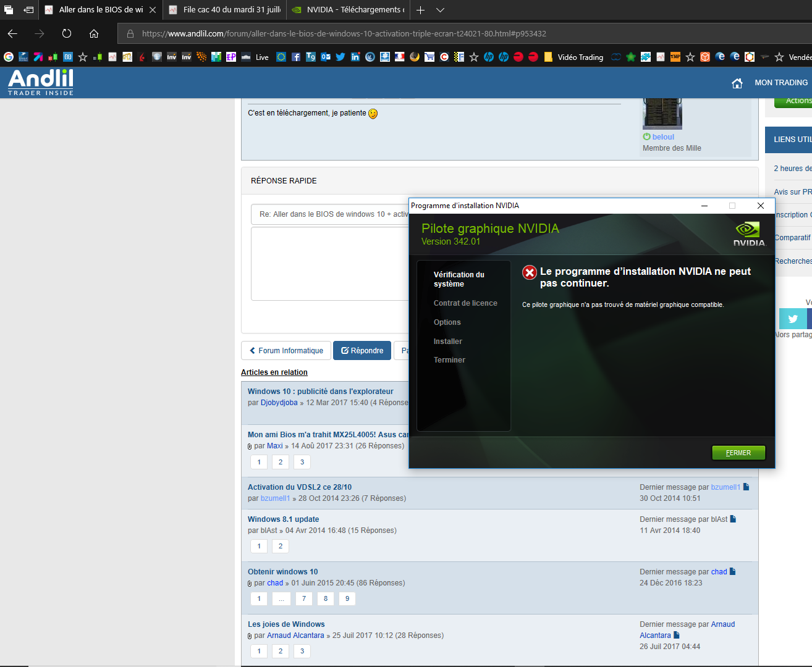Open the Facebook bookmark

tap(296, 57)
